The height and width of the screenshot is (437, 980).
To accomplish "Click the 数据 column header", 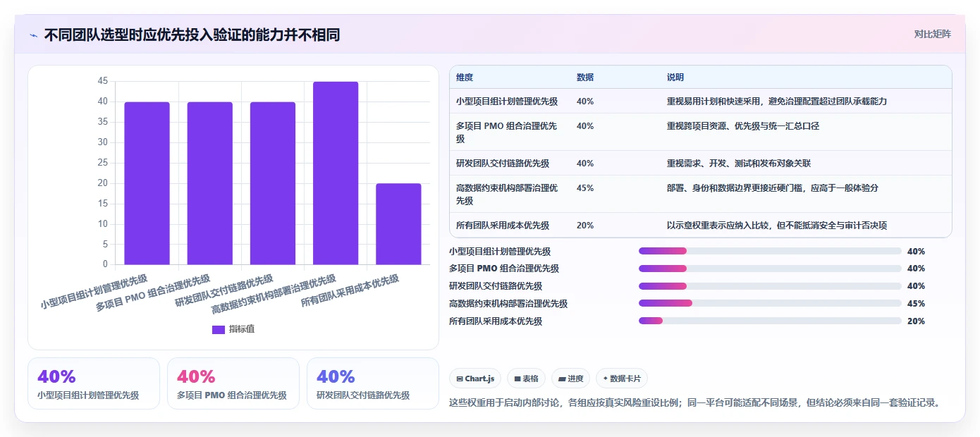I will tap(585, 78).
